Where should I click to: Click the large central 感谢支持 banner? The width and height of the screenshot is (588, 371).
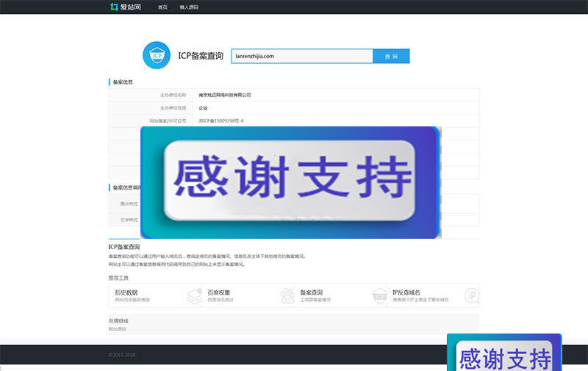point(290,182)
